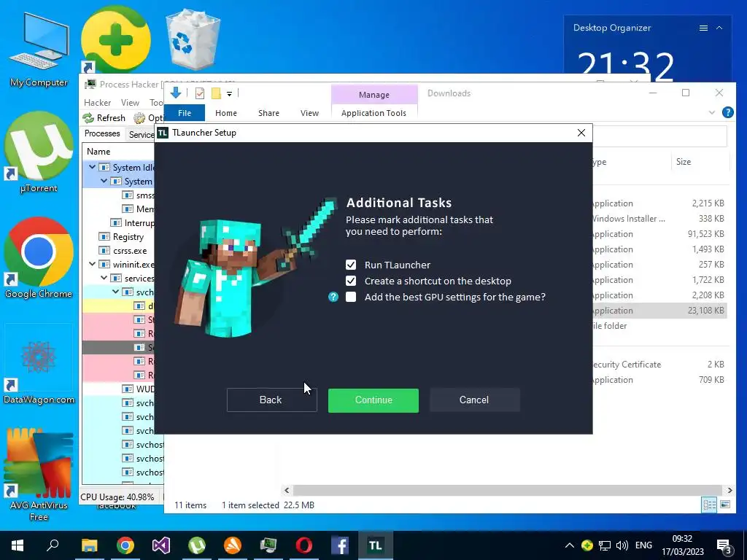Select the Registry process row
Screen dimensions: 747x560
[119, 237]
